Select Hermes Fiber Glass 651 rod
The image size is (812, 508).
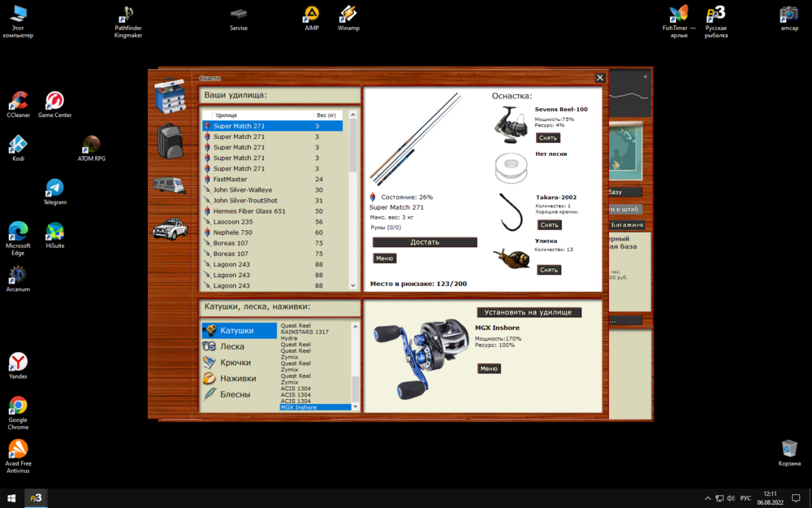[249, 211]
